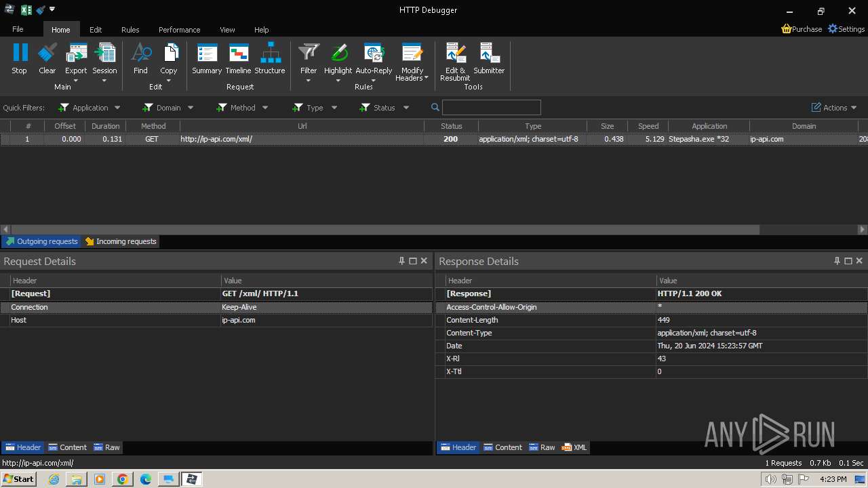Sort by the Status column header
Viewport: 868px width, 488px height.
(x=451, y=126)
